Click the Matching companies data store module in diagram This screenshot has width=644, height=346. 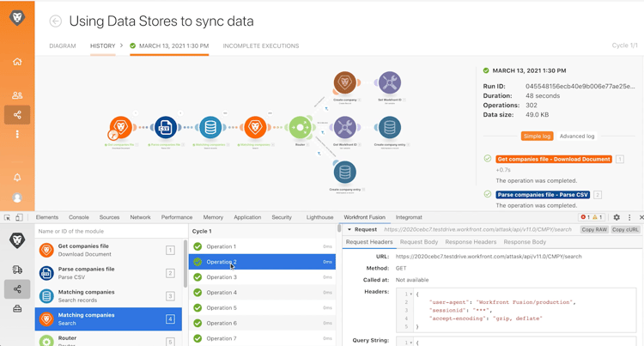click(210, 127)
